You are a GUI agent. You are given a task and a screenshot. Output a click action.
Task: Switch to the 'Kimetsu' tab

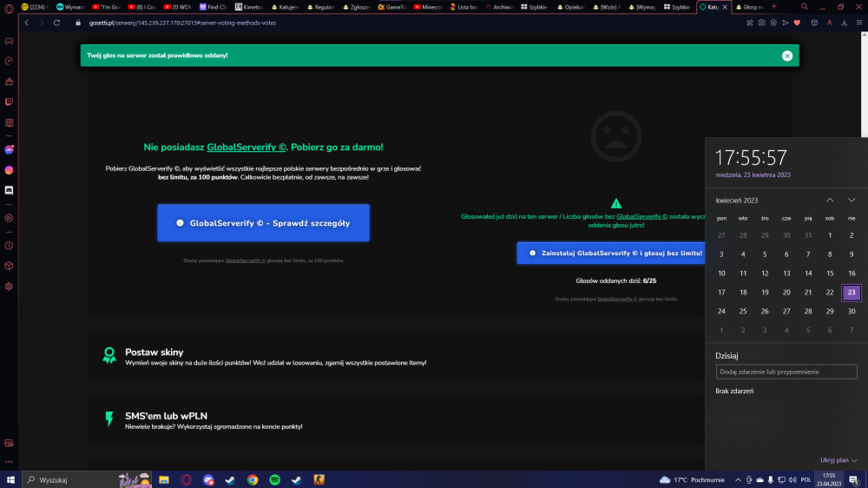click(x=249, y=7)
